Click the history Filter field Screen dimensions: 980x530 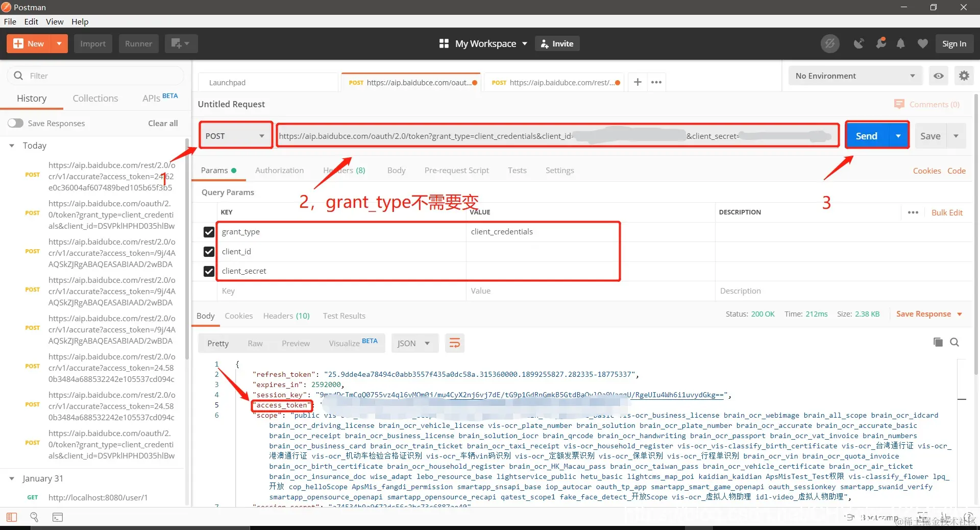pos(95,76)
